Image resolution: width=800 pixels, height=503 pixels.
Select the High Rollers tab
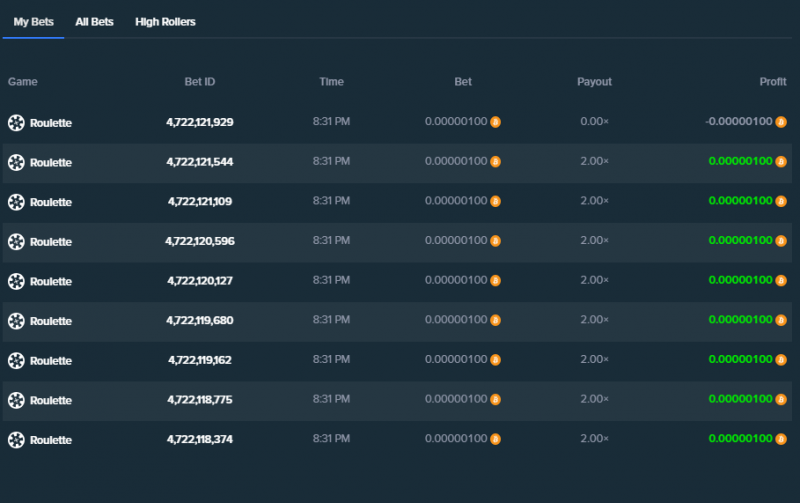coord(165,22)
